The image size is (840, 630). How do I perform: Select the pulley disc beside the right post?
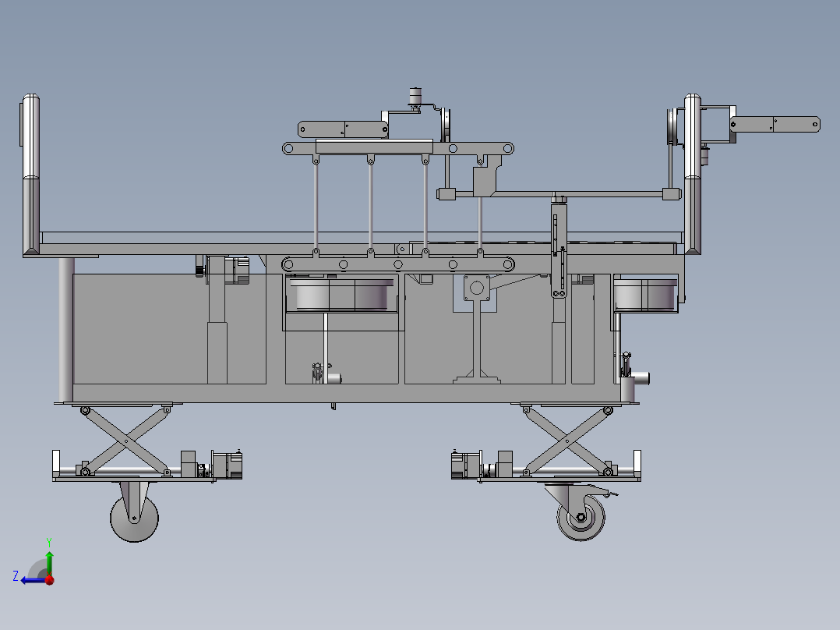tap(673, 126)
